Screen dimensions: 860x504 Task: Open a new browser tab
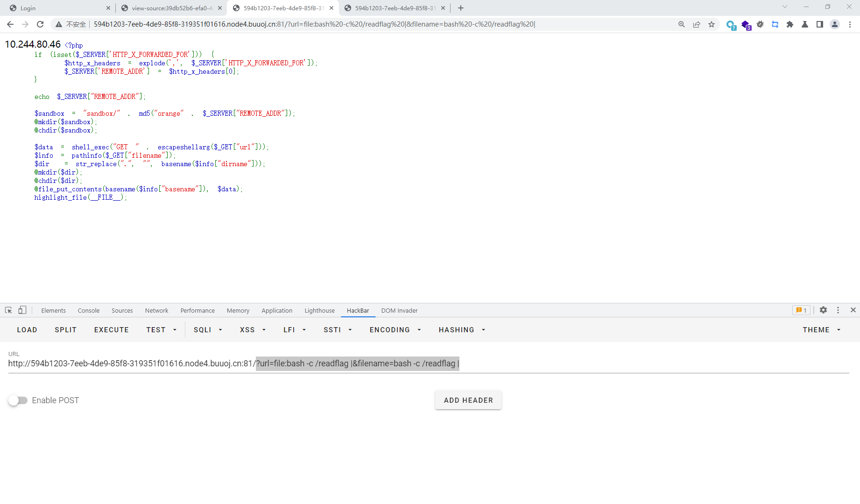(x=461, y=8)
